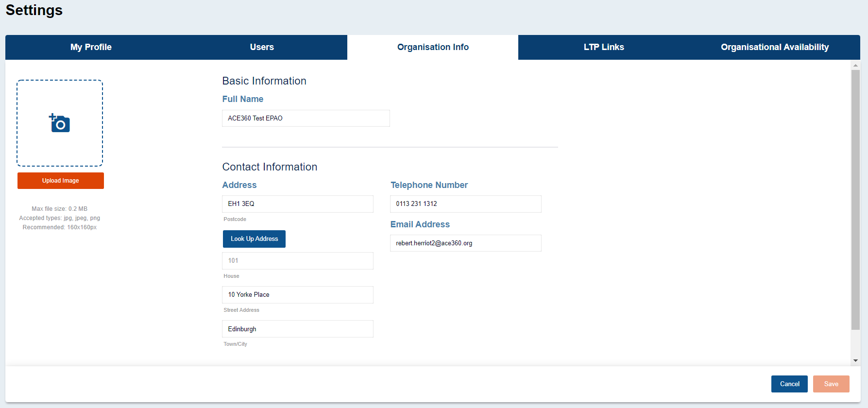Click the Accepted types text
This screenshot has height=408, width=868.
[60, 218]
